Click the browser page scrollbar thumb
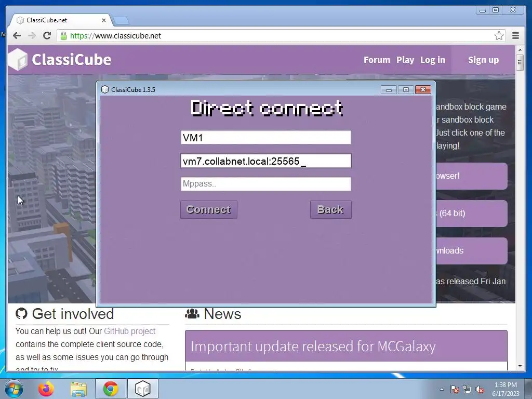 (520, 62)
